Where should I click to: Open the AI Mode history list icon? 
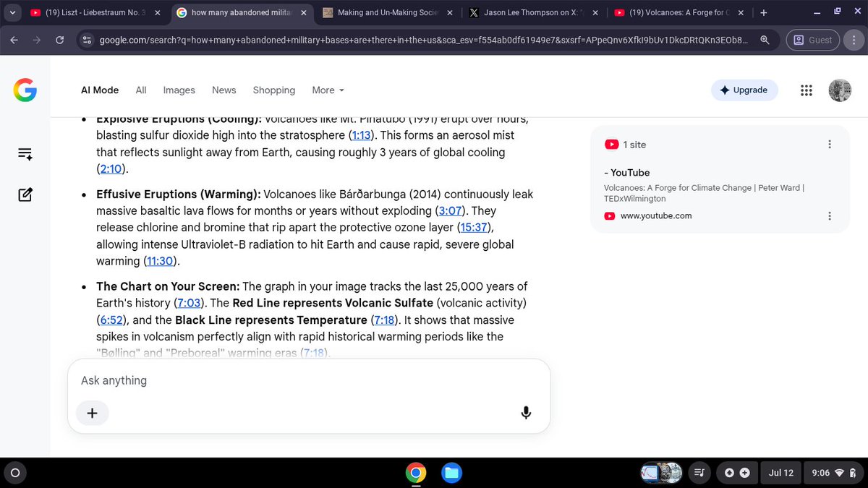click(x=25, y=154)
